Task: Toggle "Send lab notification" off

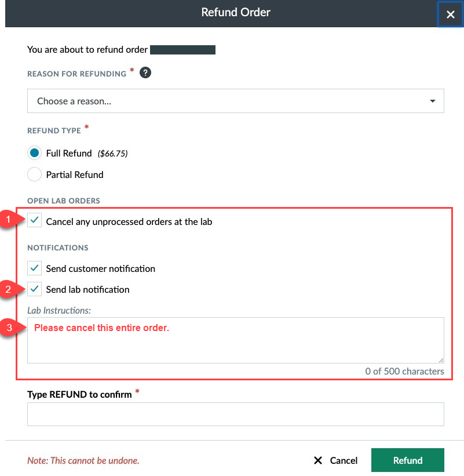Action: coord(34,289)
